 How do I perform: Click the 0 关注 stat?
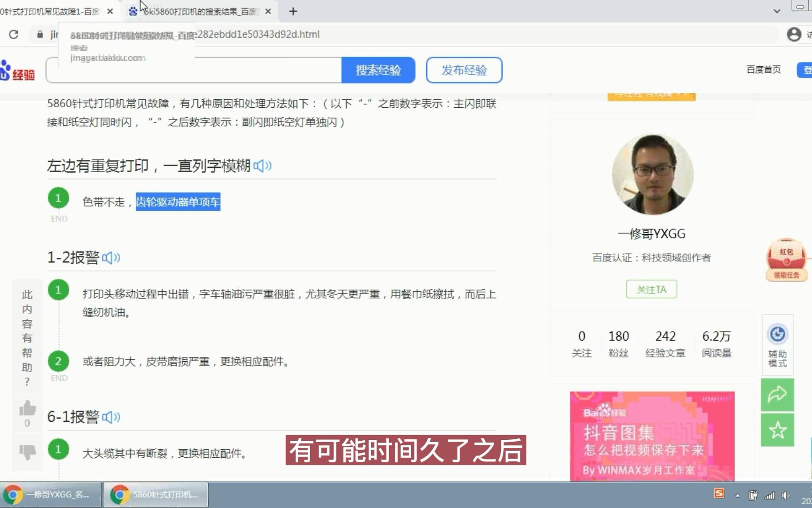click(x=582, y=344)
